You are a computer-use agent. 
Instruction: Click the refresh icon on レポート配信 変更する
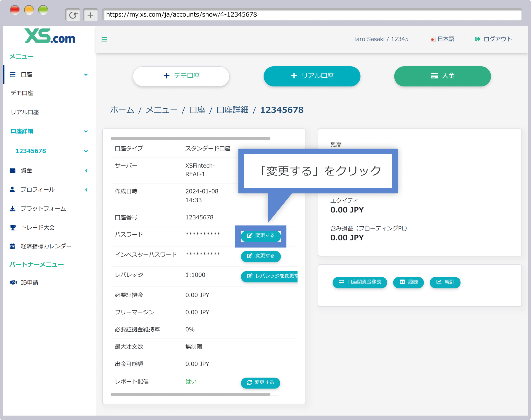point(249,382)
